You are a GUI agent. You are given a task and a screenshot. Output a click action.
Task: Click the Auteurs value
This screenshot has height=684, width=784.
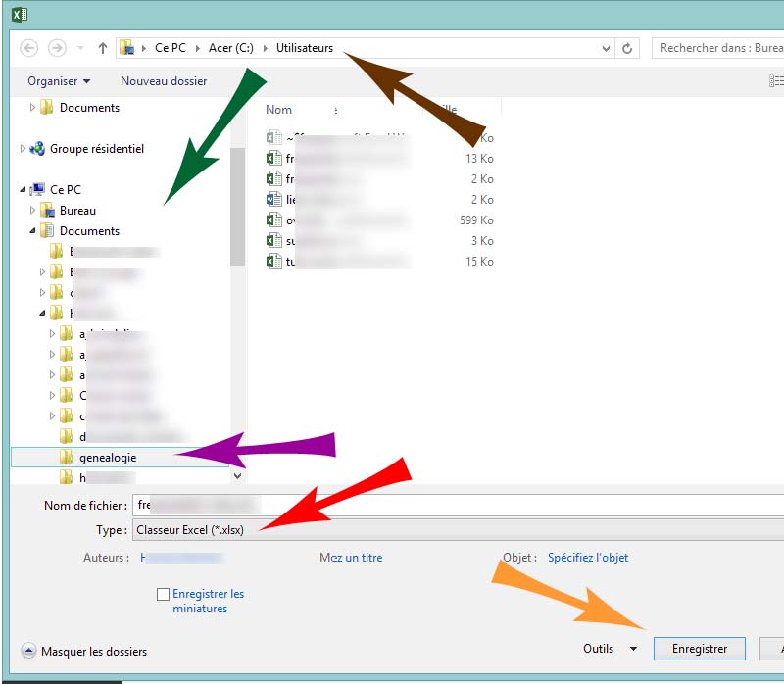pyautogui.click(x=181, y=558)
